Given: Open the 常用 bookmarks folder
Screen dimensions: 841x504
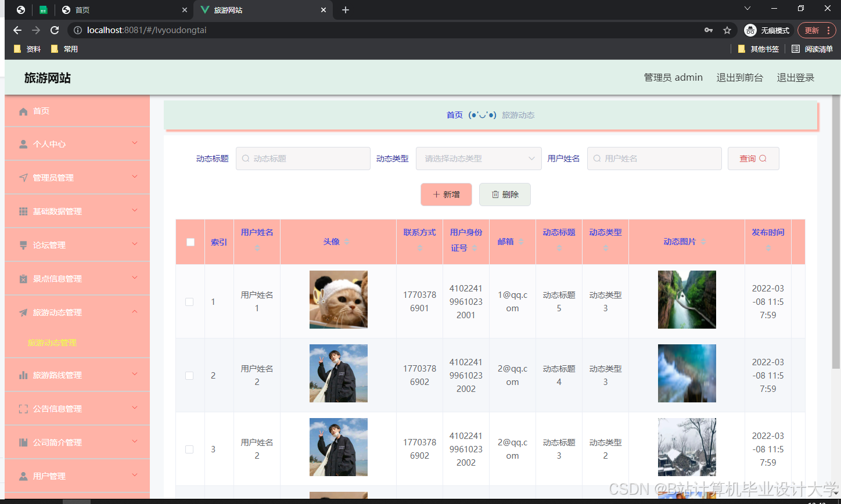Looking at the screenshot, I should pyautogui.click(x=64, y=49).
